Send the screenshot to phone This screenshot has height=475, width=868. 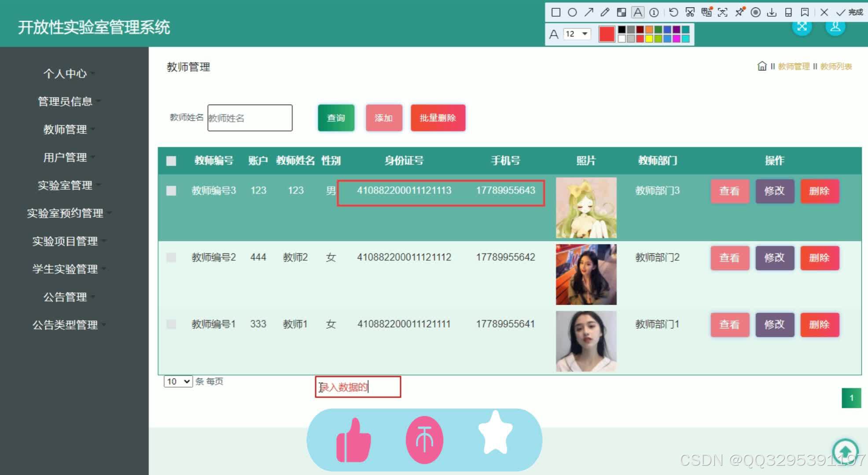tap(788, 12)
